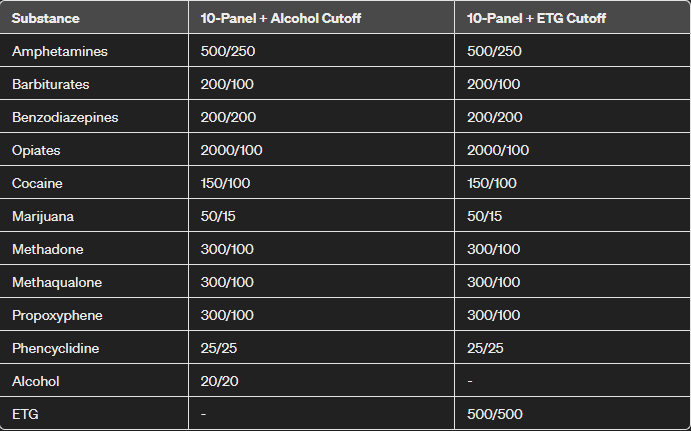691x431 pixels.
Task: Select Phencyclidine 25/25 alcohol panel value
Action: pos(219,349)
